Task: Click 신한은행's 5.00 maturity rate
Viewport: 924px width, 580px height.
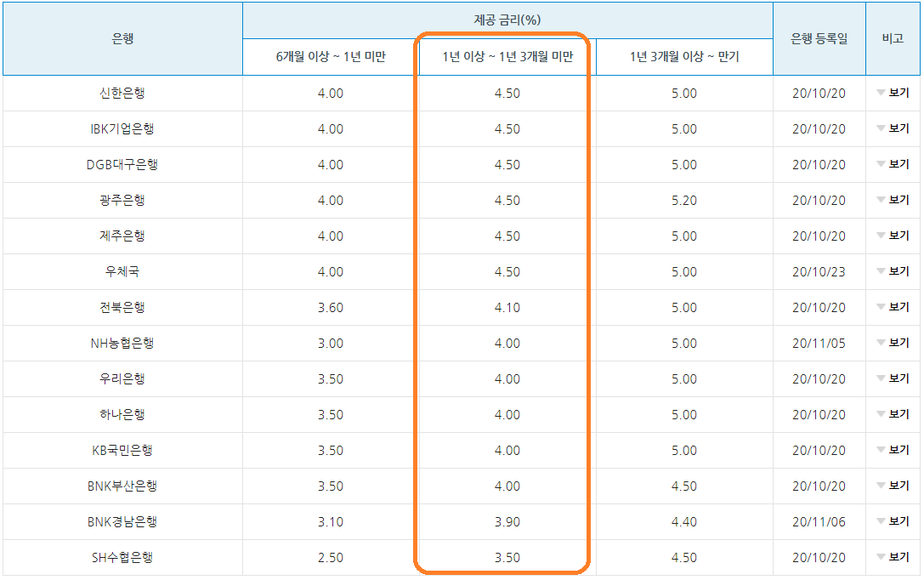Action: (684, 94)
